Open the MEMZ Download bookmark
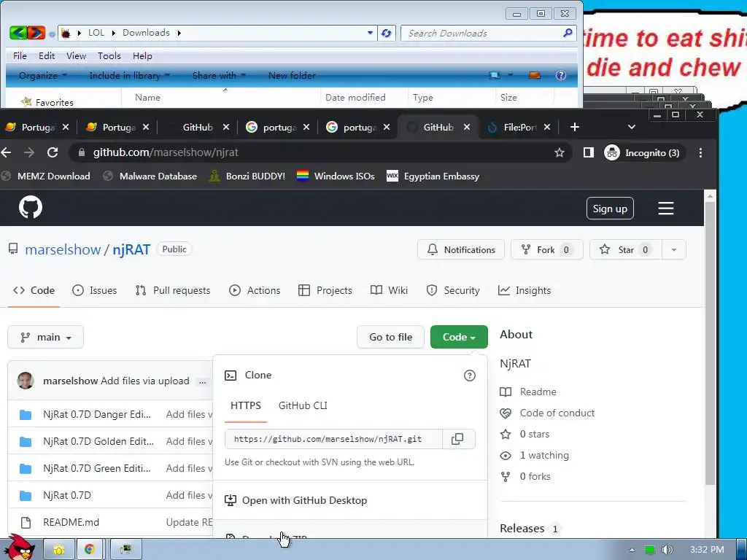This screenshot has height=560, width=747. [46, 176]
